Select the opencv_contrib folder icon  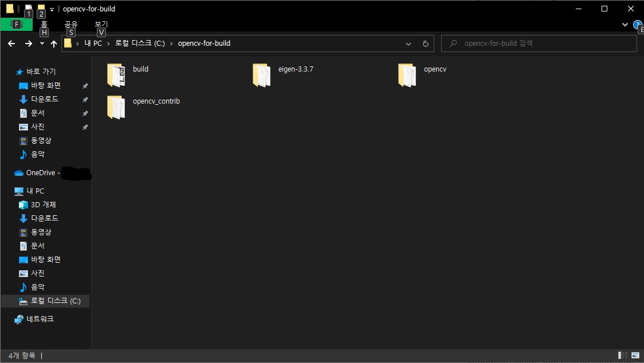[116, 107]
